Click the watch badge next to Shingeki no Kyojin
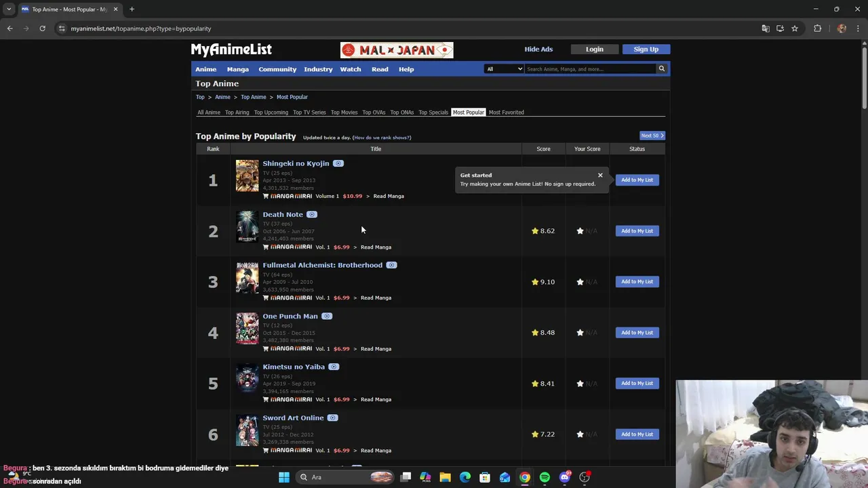 point(338,163)
